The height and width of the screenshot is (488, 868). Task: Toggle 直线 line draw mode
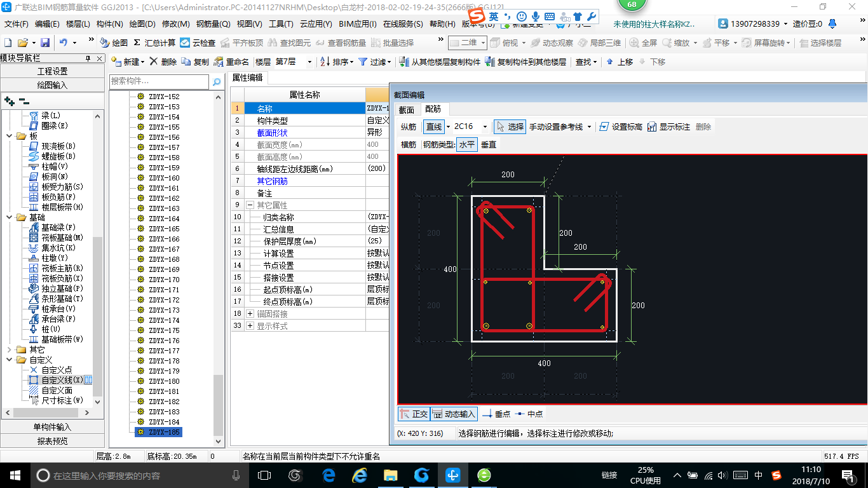pyautogui.click(x=434, y=126)
